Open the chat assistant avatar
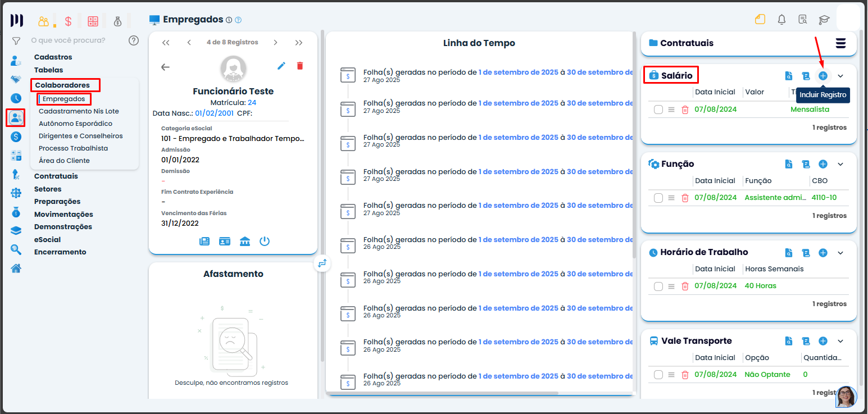 [x=846, y=397]
